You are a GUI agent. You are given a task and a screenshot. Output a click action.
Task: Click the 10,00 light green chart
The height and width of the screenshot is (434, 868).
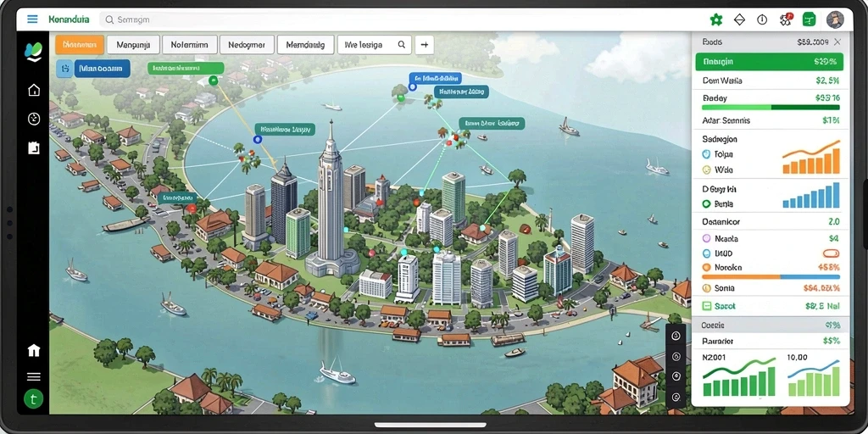pos(815,378)
